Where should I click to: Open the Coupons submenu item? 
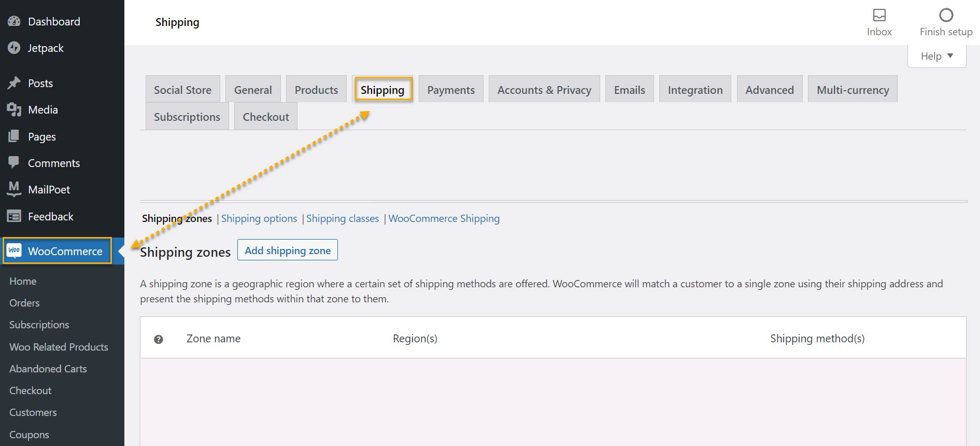click(29, 435)
